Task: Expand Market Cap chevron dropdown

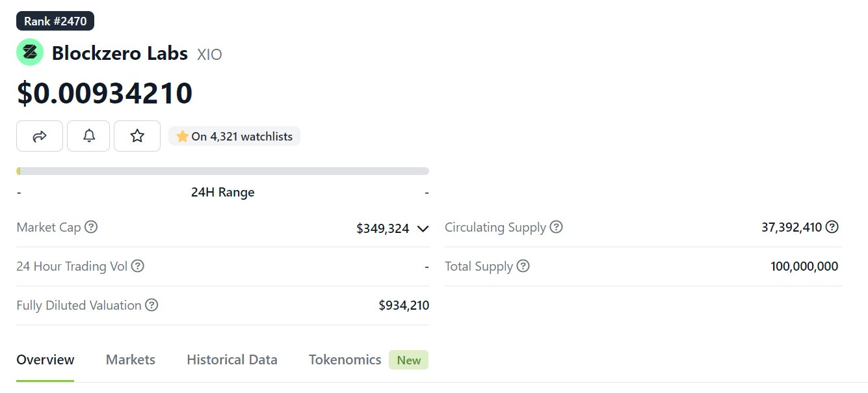Action: (423, 228)
